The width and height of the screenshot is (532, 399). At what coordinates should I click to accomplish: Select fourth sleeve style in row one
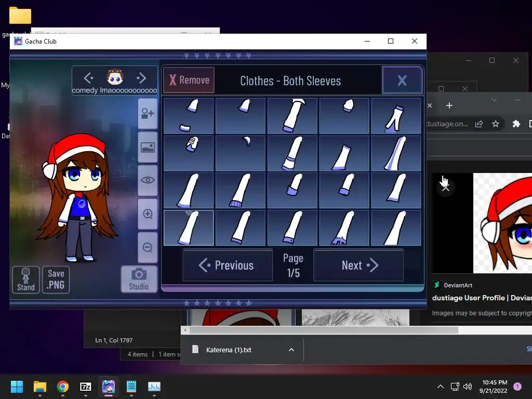click(344, 116)
